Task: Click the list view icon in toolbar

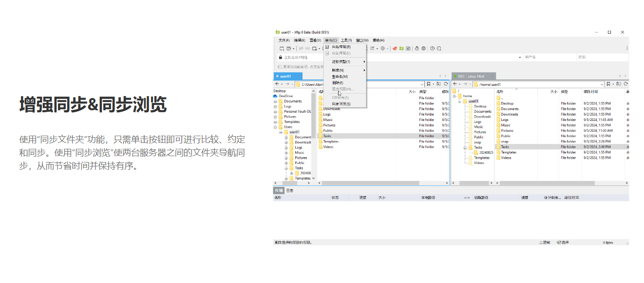Action: pos(373,48)
